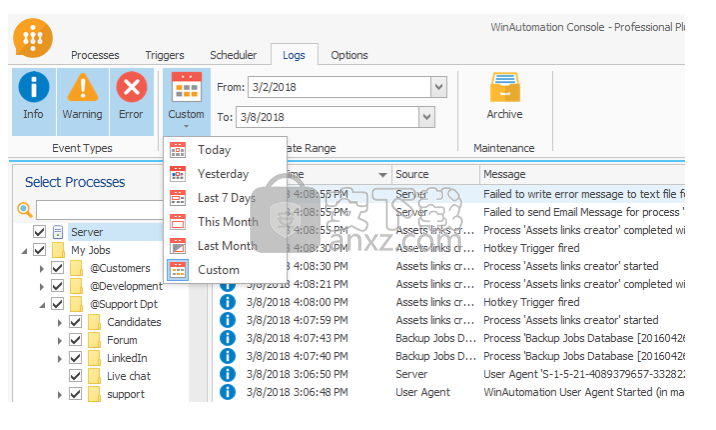Open the To date dropdown arrow
716x430 pixels.
coord(426,117)
